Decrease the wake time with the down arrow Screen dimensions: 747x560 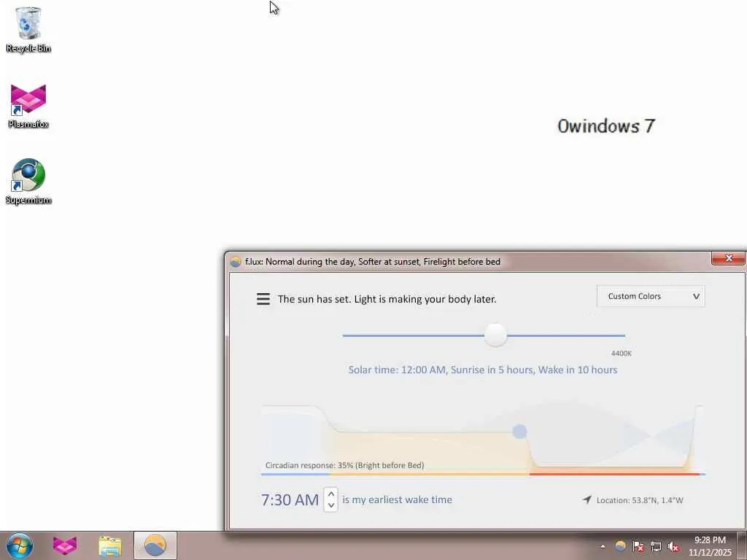click(331, 505)
